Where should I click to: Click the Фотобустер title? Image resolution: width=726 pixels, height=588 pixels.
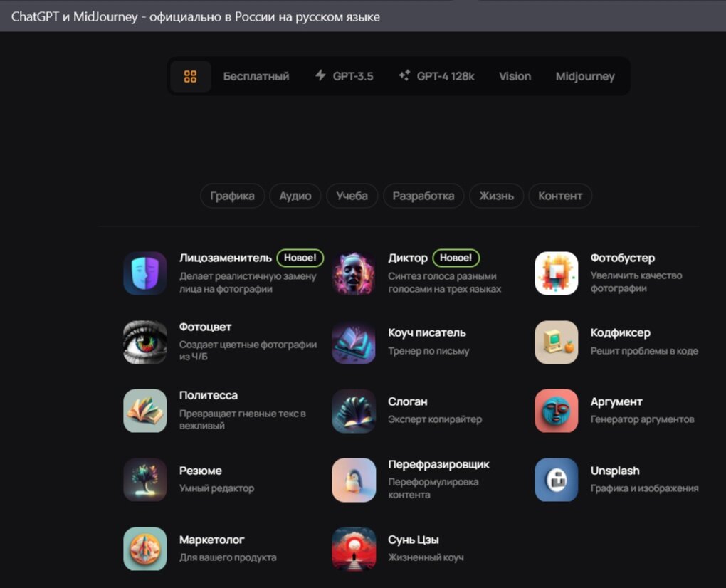(x=623, y=258)
